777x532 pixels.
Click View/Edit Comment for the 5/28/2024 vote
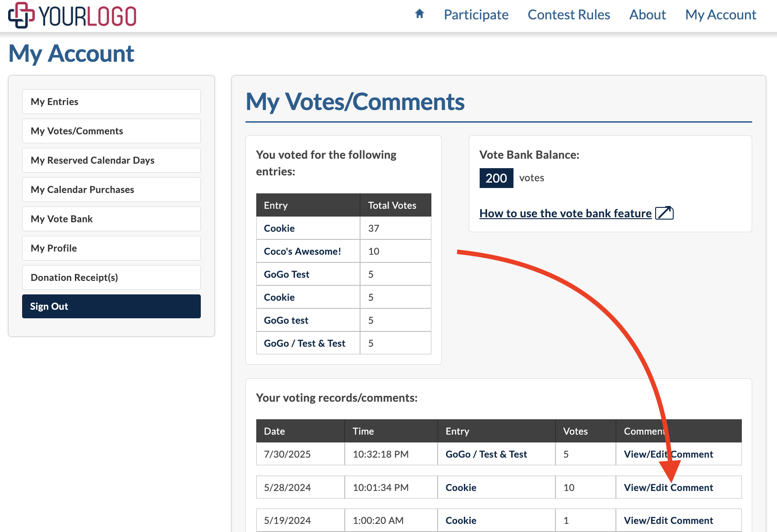click(x=668, y=488)
